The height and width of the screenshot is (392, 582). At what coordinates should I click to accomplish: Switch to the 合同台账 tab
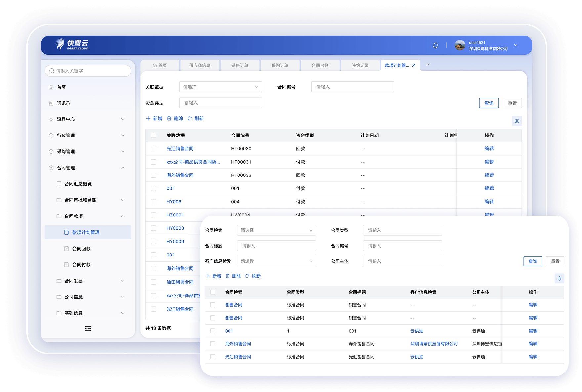[320, 66]
